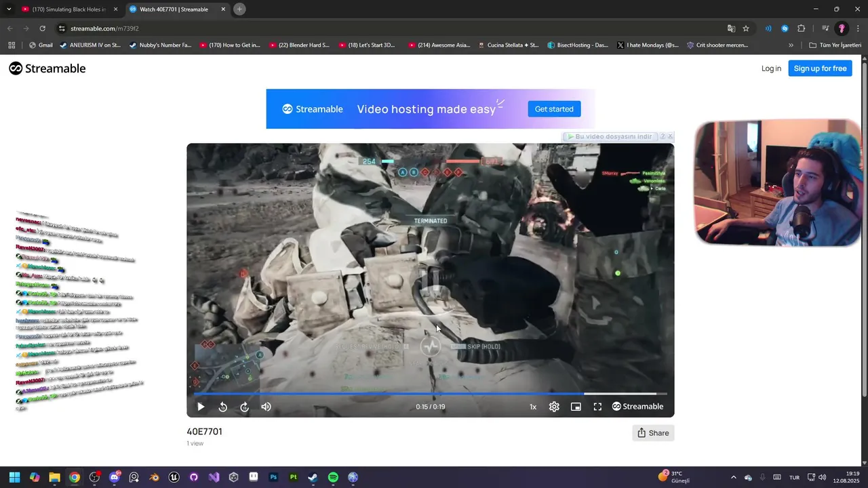Open Spotify from taskbar
Image resolution: width=868 pixels, height=488 pixels.
(x=333, y=477)
